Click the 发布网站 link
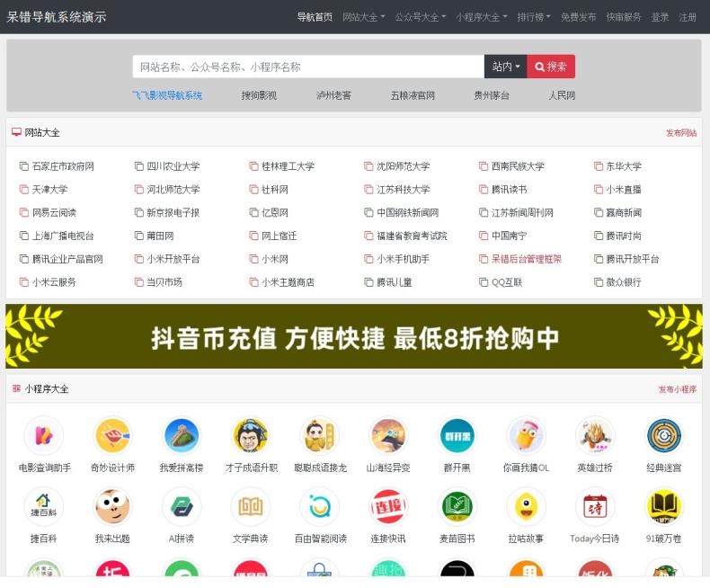The image size is (710, 588). tap(681, 133)
